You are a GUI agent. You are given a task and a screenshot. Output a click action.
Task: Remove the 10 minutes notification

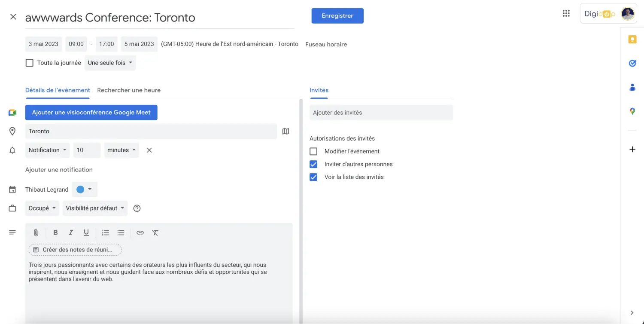click(149, 150)
